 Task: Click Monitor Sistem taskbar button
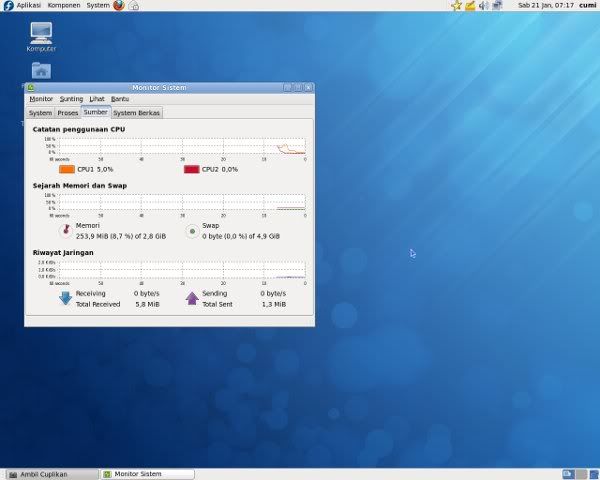(x=147, y=474)
